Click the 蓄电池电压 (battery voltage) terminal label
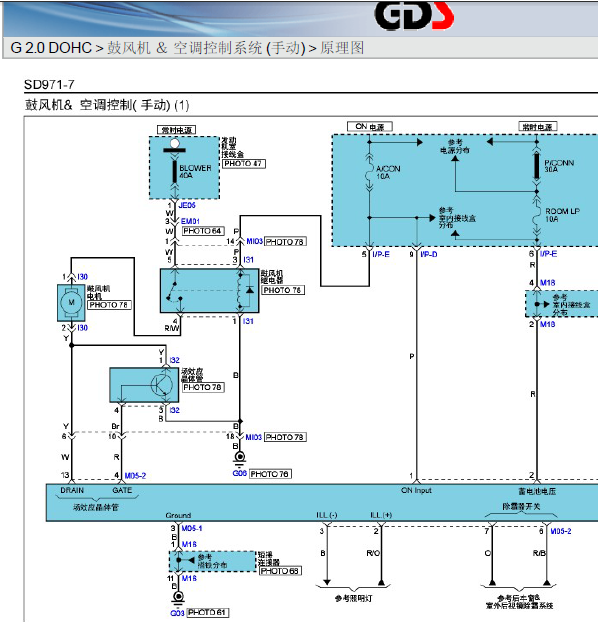 (537, 491)
